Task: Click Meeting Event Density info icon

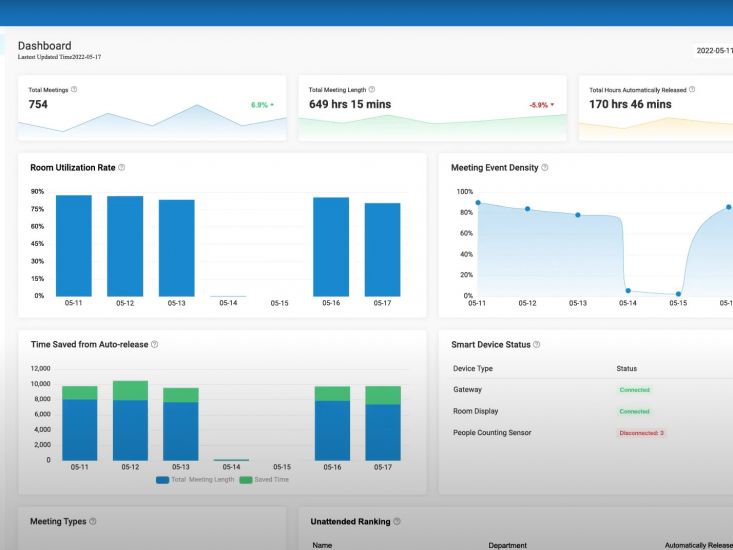Action: (545, 167)
